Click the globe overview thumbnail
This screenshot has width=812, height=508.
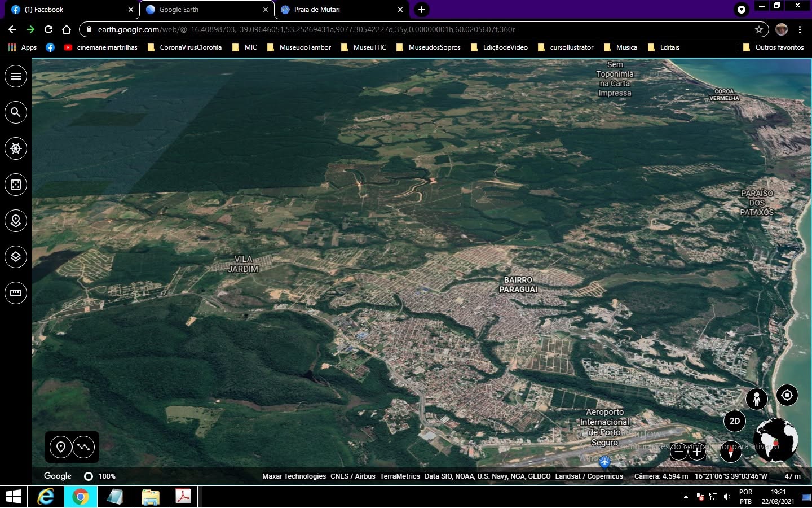(776, 440)
